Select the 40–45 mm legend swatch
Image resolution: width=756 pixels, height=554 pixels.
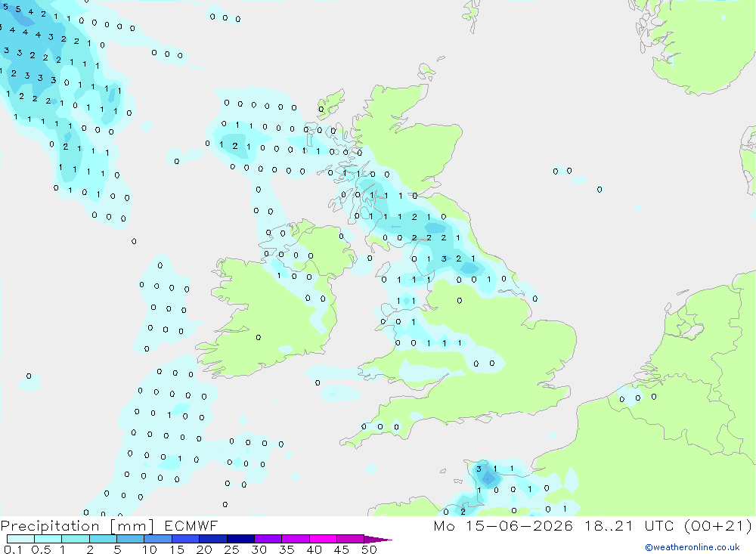click(x=323, y=539)
